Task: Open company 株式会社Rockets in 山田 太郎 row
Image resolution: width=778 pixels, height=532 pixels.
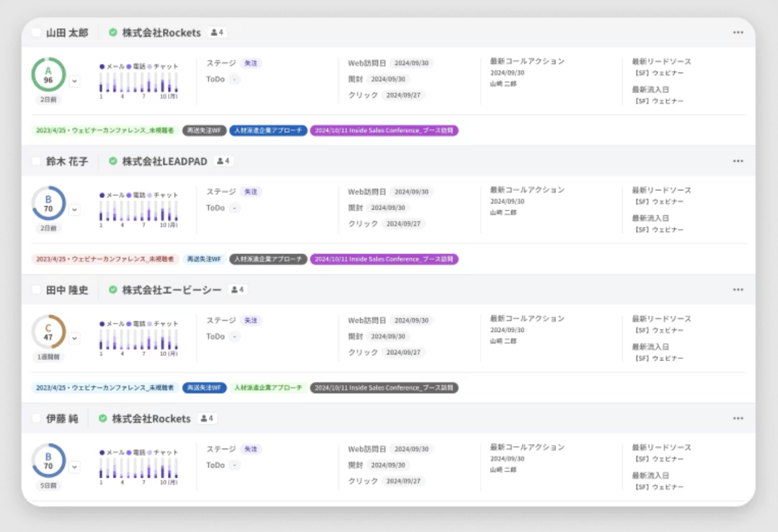Action: coord(161,33)
